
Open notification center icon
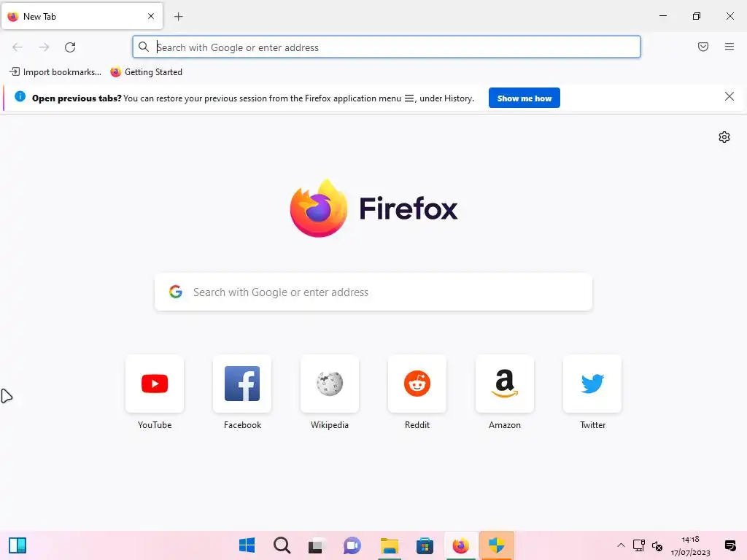click(x=729, y=545)
